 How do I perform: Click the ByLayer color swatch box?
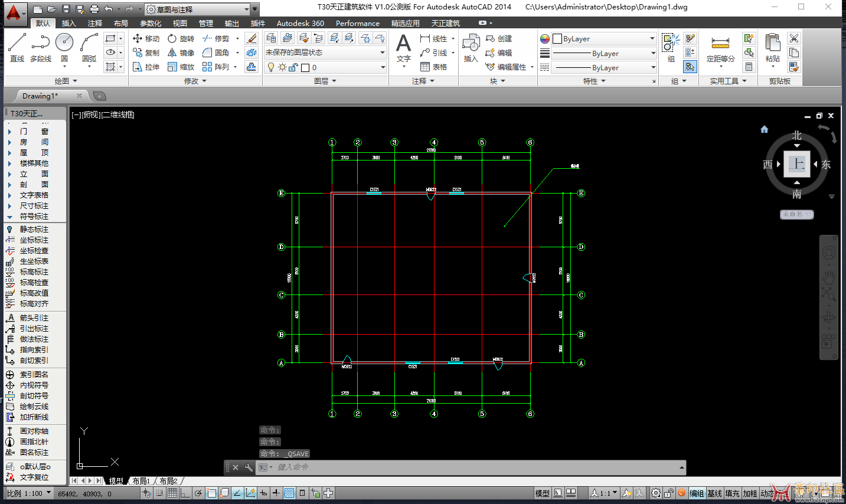click(x=557, y=39)
